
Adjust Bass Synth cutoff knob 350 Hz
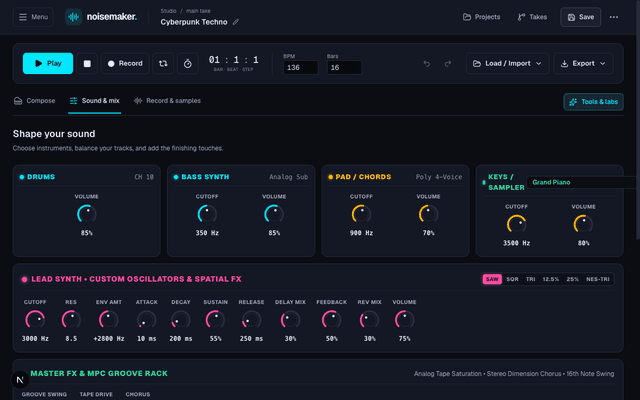207,214
